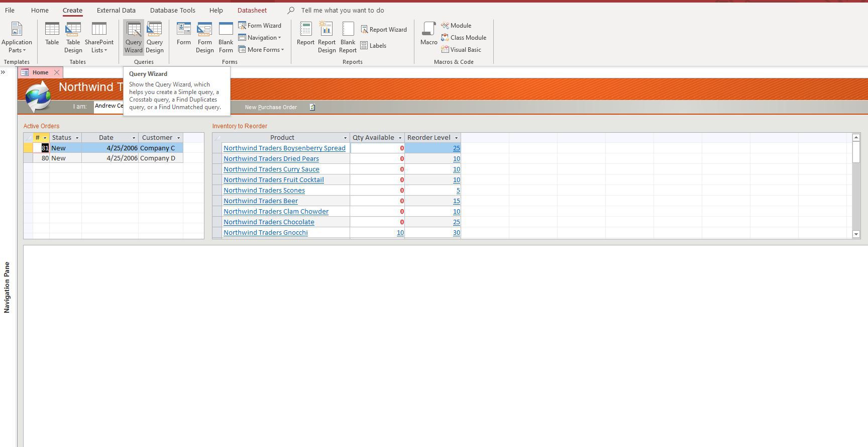The height and width of the screenshot is (447, 868).
Task: Switch to the Home ribbon tab
Action: coord(40,10)
